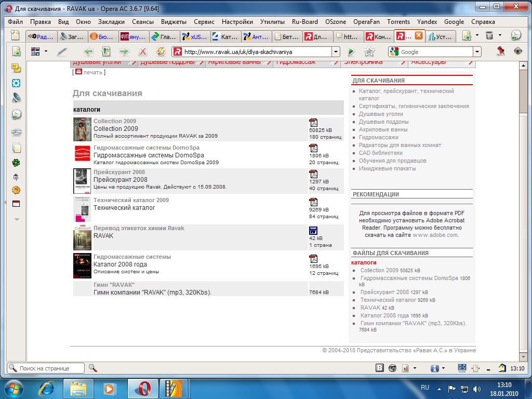Open the Notes panel in the sidebar

click(x=16, y=68)
